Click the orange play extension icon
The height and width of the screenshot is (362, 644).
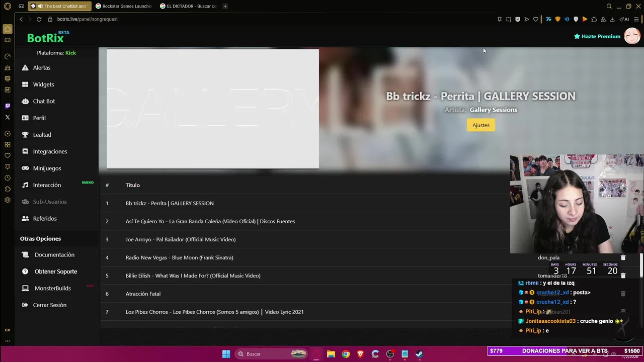coord(585,19)
